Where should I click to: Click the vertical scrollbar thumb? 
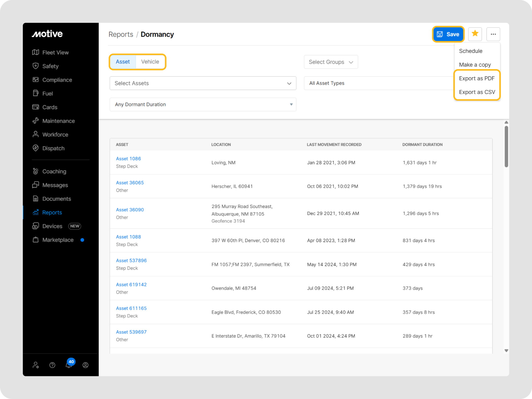tap(506, 147)
